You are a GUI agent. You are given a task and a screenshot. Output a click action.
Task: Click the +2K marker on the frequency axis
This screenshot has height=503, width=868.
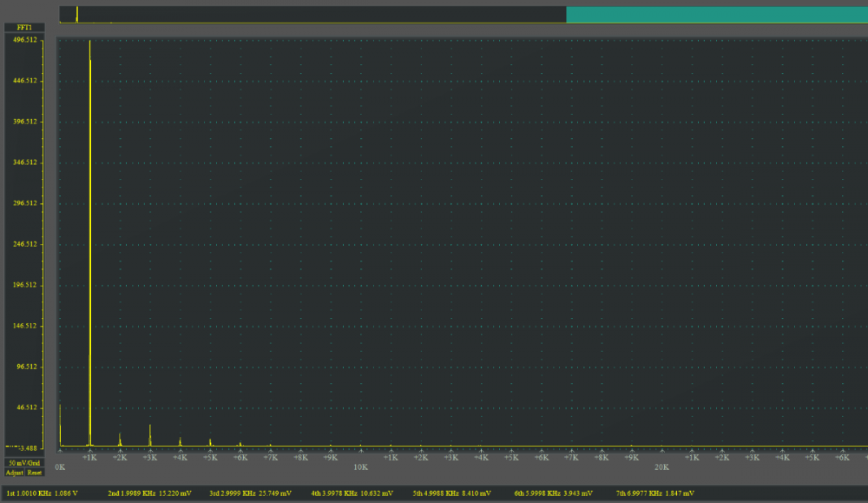click(119, 456)
